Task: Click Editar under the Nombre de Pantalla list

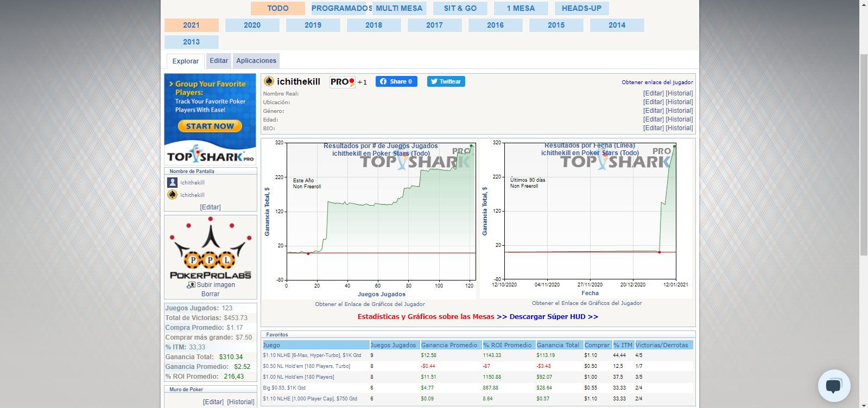Action: click(x=211, y=207)
